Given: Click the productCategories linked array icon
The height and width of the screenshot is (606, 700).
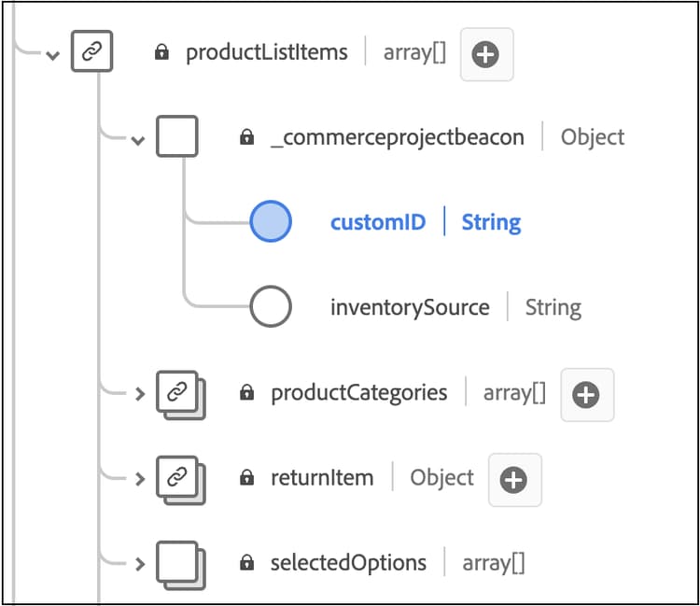Looking at the screenshot, I should pos(177,393).
